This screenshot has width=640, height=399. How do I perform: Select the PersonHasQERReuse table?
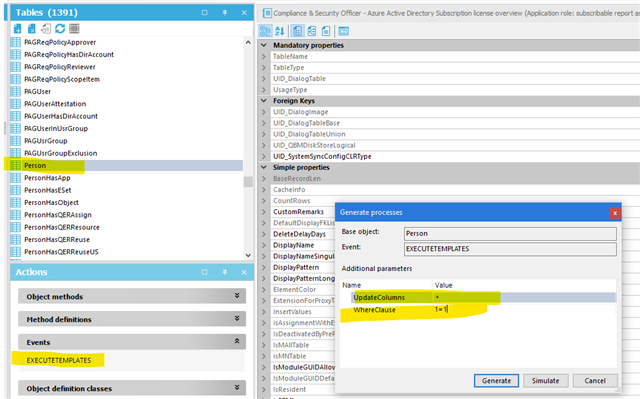(57, 239)
